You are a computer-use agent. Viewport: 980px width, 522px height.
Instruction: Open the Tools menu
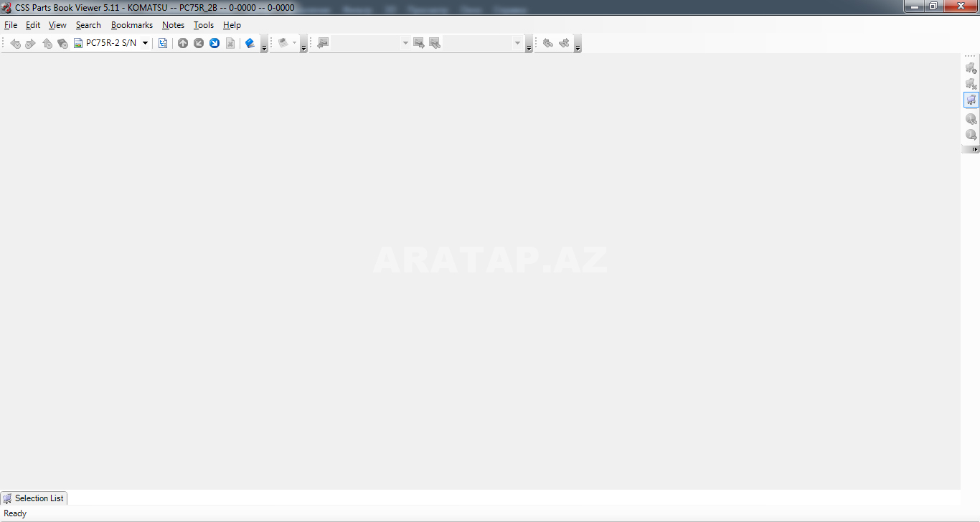pos(204,25)
